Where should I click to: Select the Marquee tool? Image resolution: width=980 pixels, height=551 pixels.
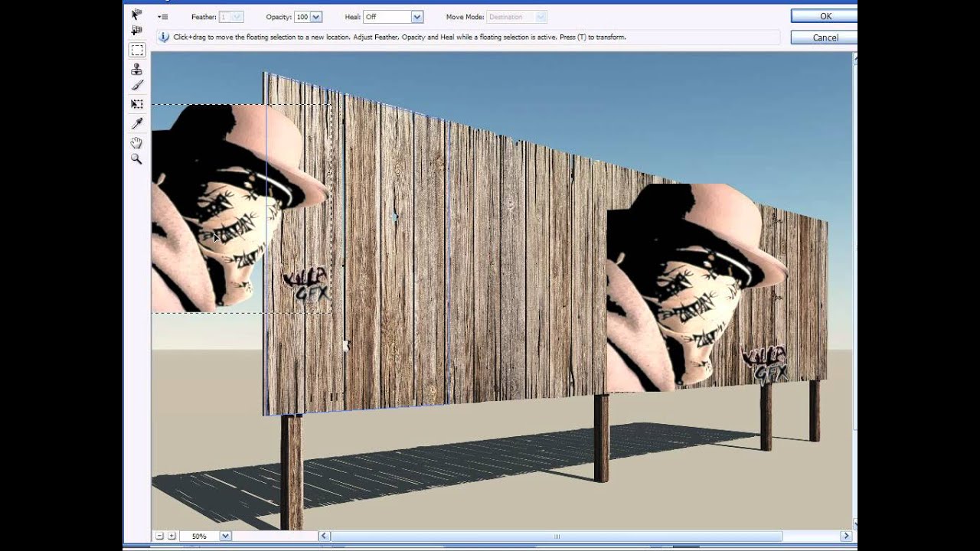pyautogui.click(x=137, y=51)
